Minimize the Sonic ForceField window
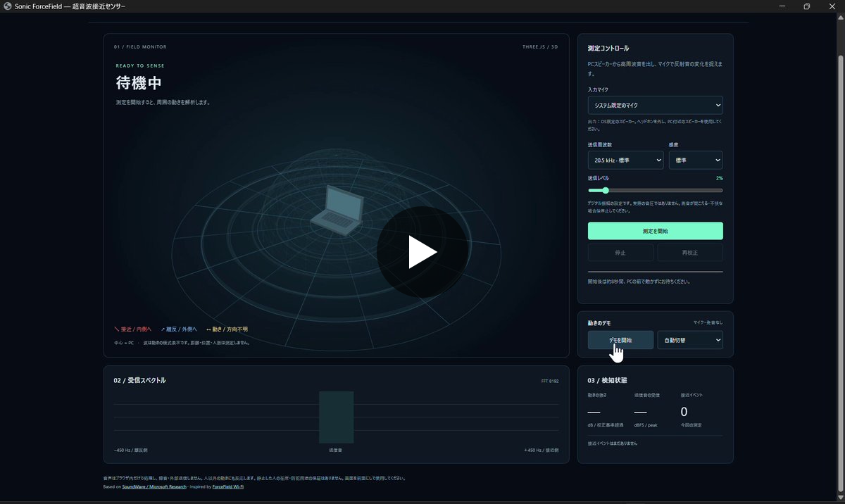 (x=782, y=6)
